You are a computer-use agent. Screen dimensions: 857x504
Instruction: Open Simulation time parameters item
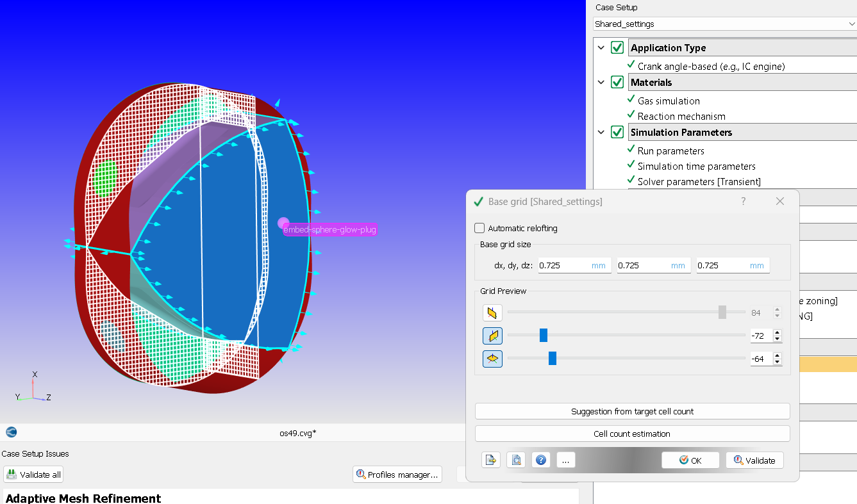pos(696,166)
